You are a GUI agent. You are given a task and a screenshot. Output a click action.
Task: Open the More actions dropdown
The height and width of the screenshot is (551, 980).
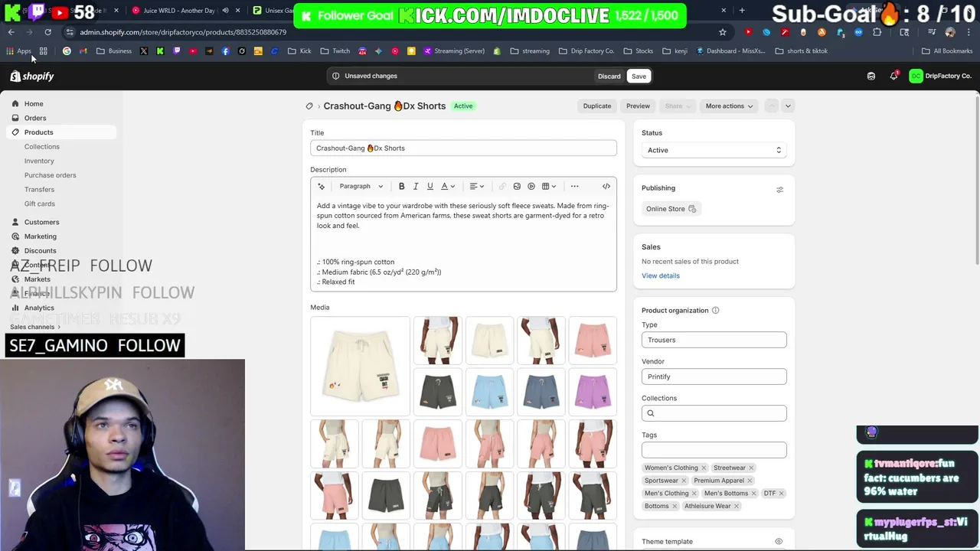tap(729, 106)
